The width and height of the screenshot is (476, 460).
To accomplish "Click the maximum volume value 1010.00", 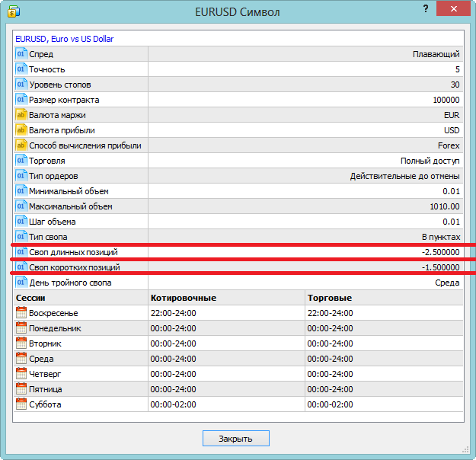I will point(445,206).
